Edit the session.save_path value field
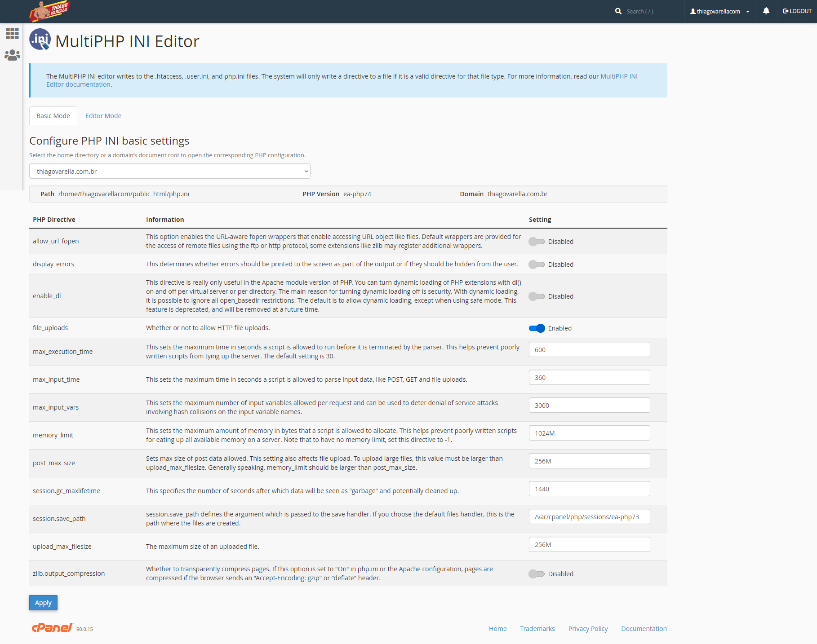This screenshot has width=817, height=644. [x=590, y=516]
